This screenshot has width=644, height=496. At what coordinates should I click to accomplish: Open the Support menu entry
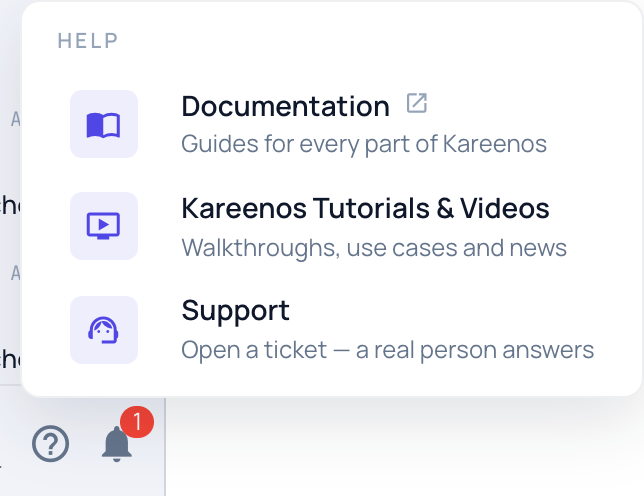tap(332, 330)
